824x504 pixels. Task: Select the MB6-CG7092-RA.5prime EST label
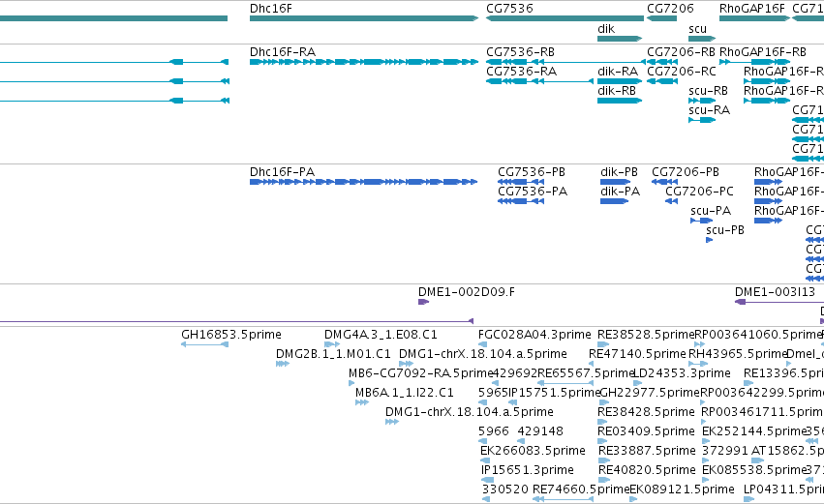(x=420, y=373)
